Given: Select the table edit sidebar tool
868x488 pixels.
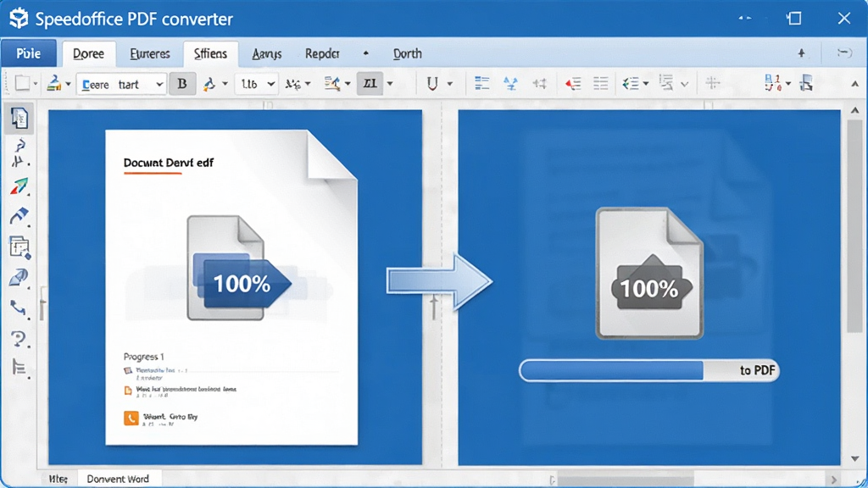Looking at the screenshot, I should [20, 247].
